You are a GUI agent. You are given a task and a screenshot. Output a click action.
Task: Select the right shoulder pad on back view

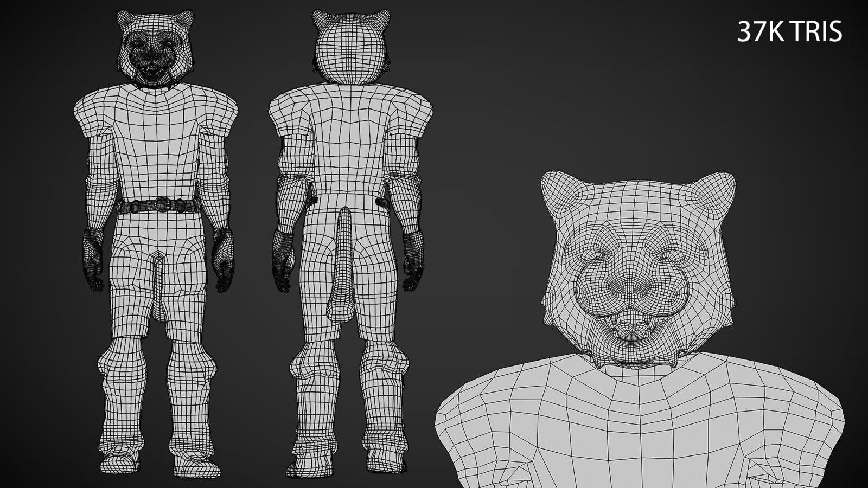pos(411,113)
